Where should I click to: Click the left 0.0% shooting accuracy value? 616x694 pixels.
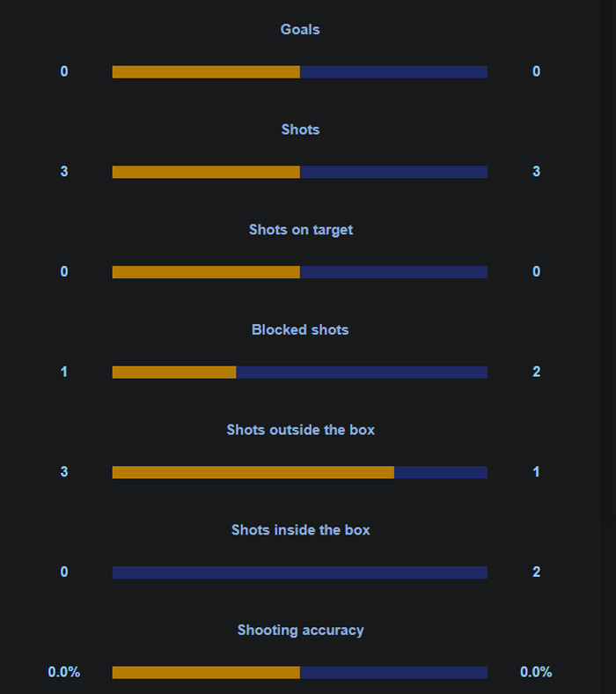64,672
